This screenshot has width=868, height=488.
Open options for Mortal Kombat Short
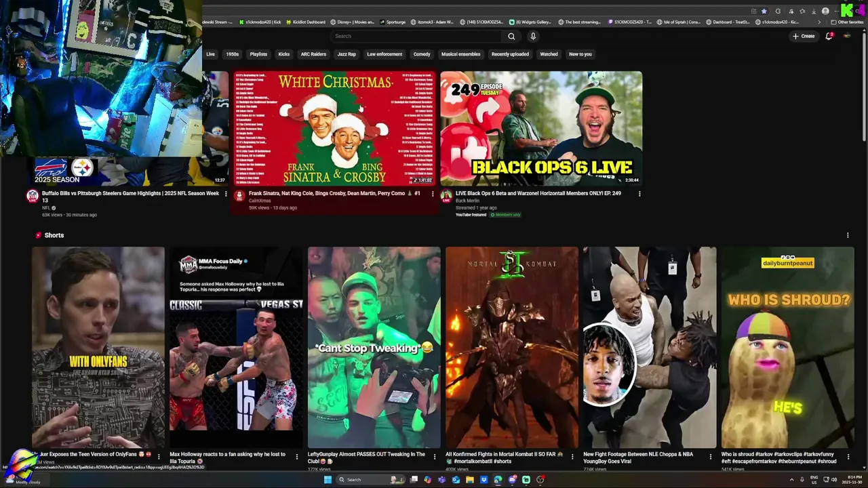[572, 456]
